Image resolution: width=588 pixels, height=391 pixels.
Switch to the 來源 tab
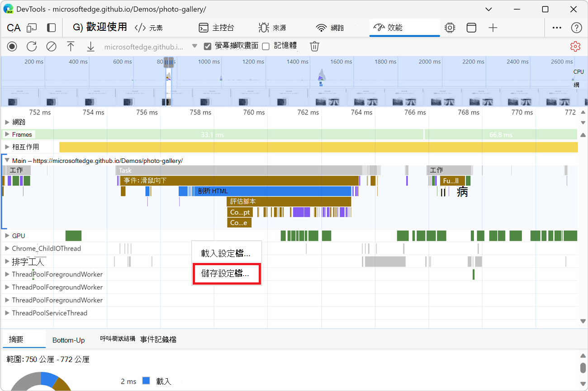point(272,28)
